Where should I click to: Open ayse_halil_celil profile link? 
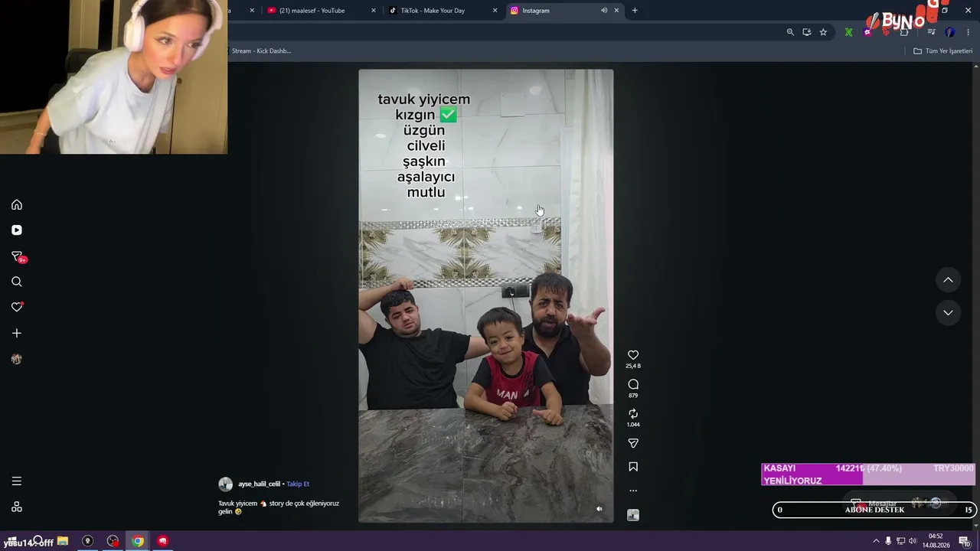point(259,484)
